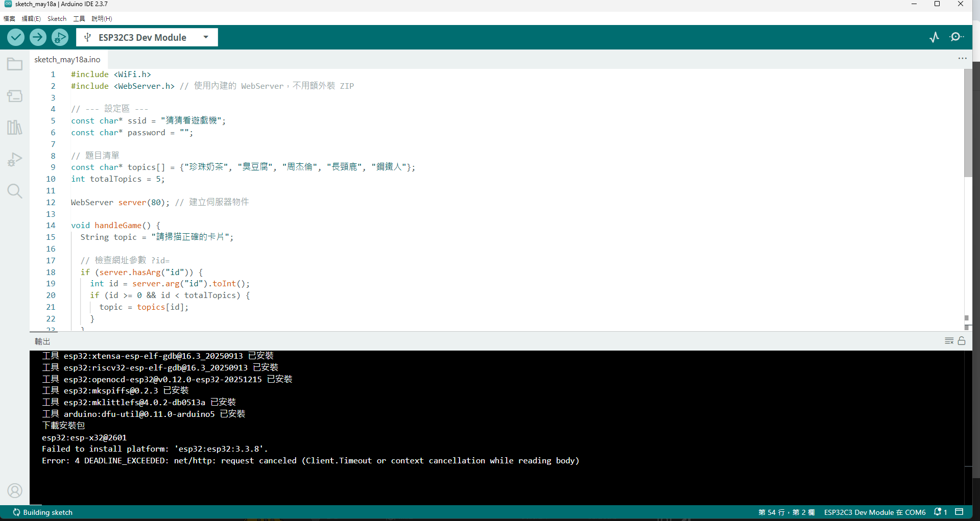
Task: Open the Serial Plotter
Action: (934, 37)
